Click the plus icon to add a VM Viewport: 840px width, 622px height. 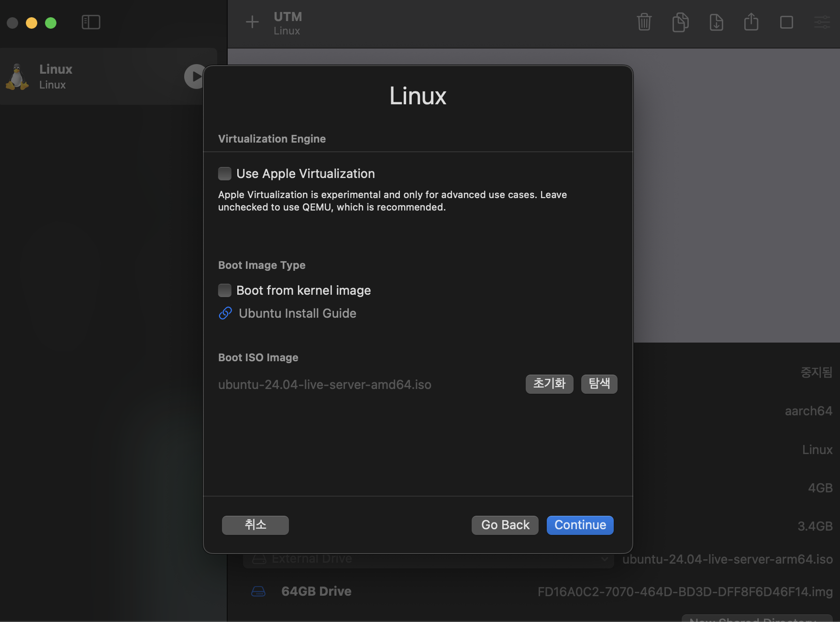click(252, 22)
